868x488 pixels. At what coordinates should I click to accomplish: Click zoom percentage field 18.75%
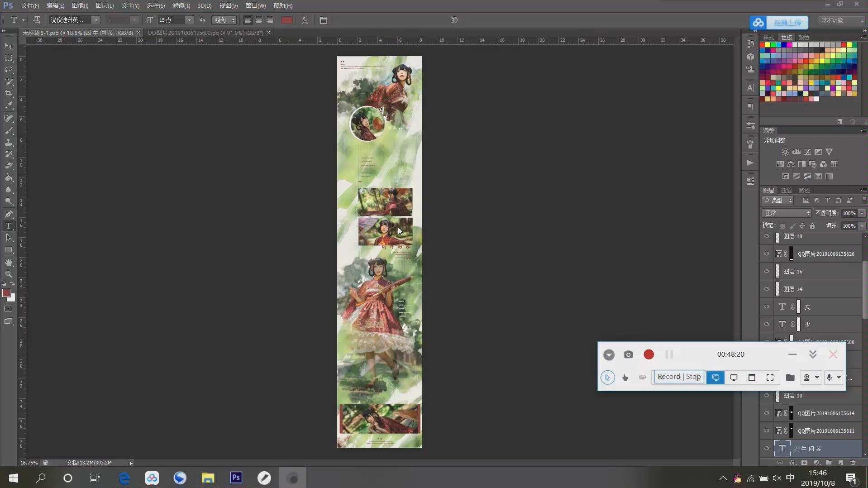[29, 463]
